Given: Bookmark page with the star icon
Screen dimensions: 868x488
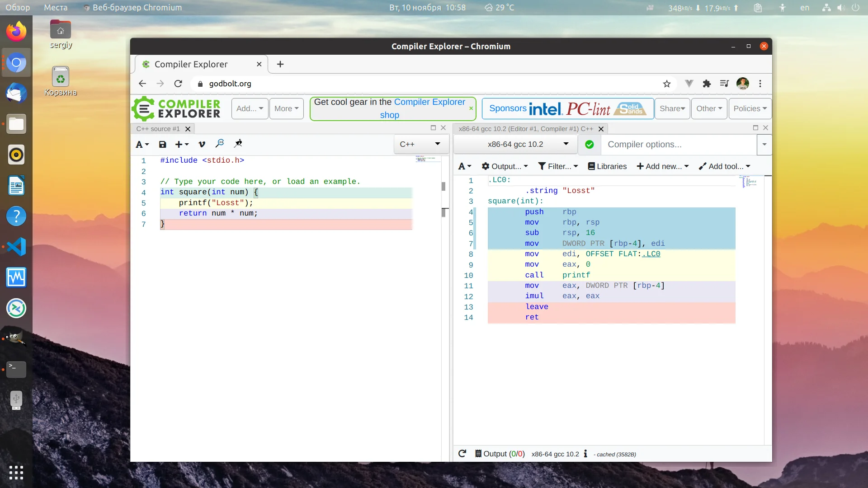Looking at the screenshot, I should pos(667,84).
